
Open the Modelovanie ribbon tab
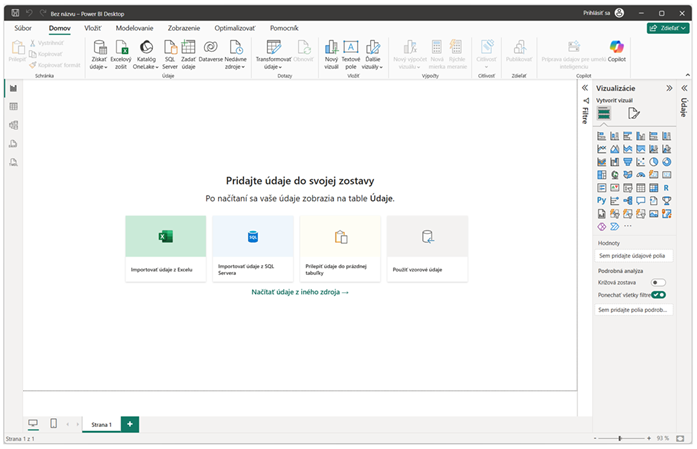[134, 29]
